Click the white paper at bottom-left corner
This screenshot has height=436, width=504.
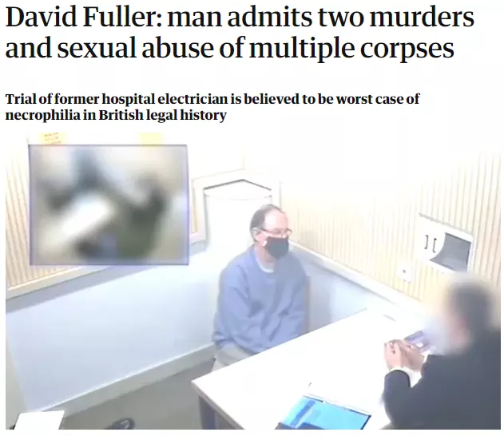[x=37, y=419]
